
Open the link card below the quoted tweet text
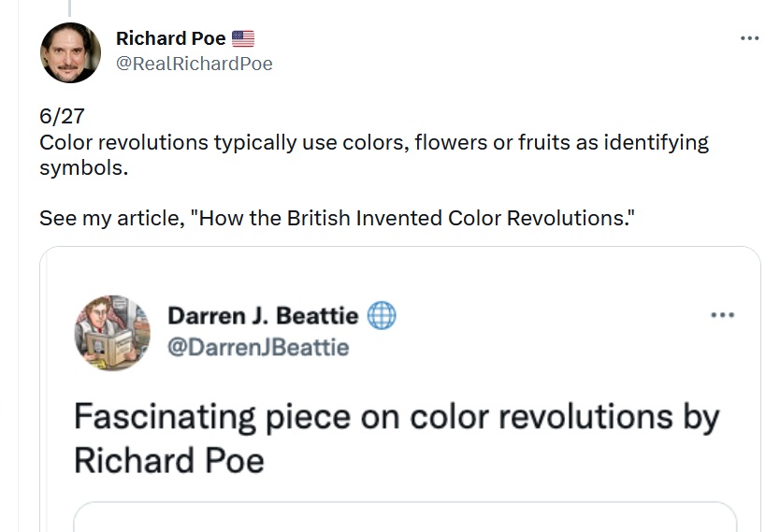[x=404, y=517]
